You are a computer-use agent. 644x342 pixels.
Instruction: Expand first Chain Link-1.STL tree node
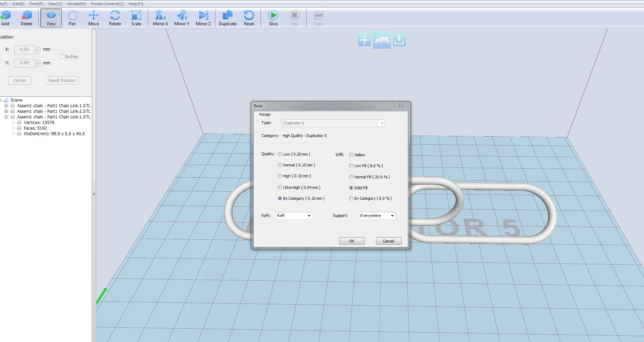point(6,106)
